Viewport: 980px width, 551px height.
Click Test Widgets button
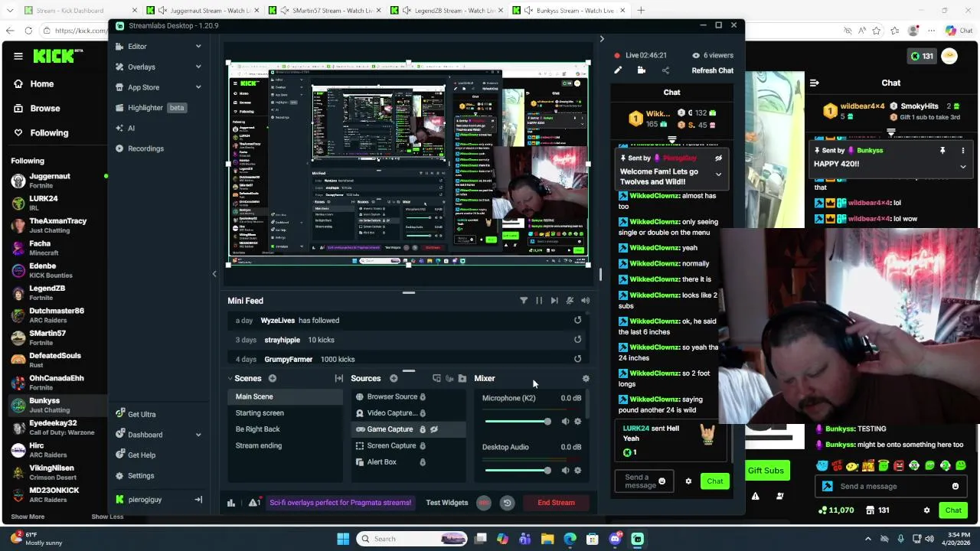(x=447, y=503)
